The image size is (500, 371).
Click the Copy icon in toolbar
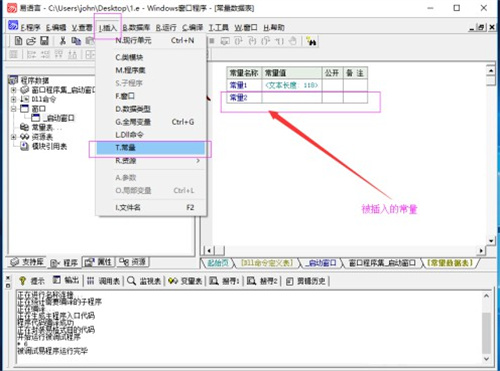[x=76, y=41]
